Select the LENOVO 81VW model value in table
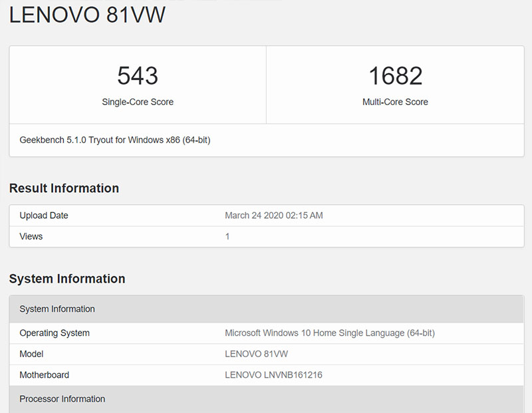This screenshot has width=532, height=413. 257,354
